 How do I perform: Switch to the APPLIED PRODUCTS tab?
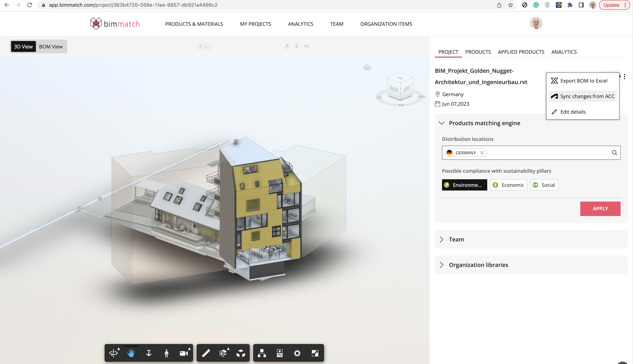tap(521, 52)
